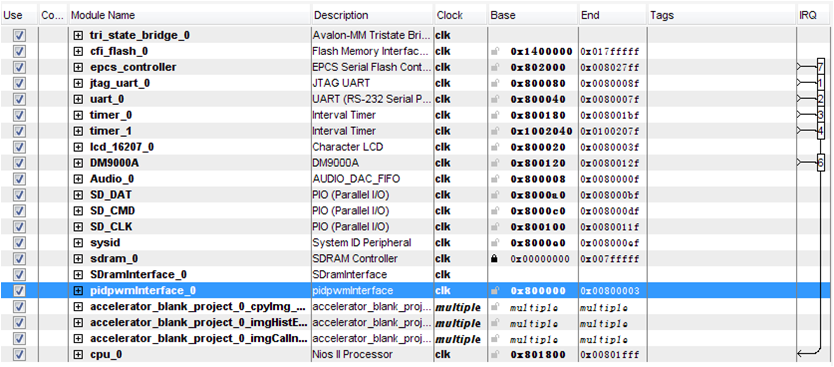834x367 pixels.
Task: Click the Tags column header
Action: tap(722, 15)
